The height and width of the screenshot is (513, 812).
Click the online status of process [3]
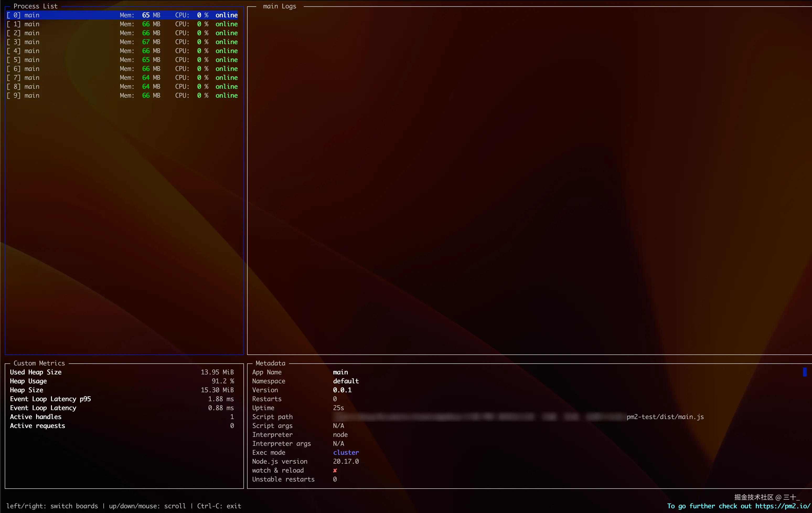tap(226, 42)
